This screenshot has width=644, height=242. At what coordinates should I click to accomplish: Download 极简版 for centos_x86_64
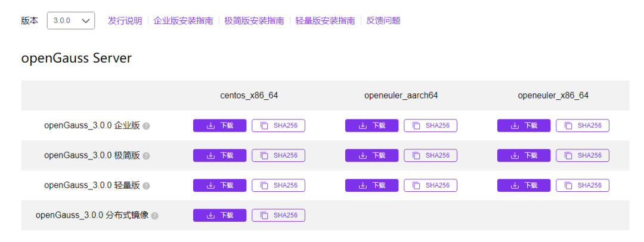pyautogui.click(x=219, y=155)
